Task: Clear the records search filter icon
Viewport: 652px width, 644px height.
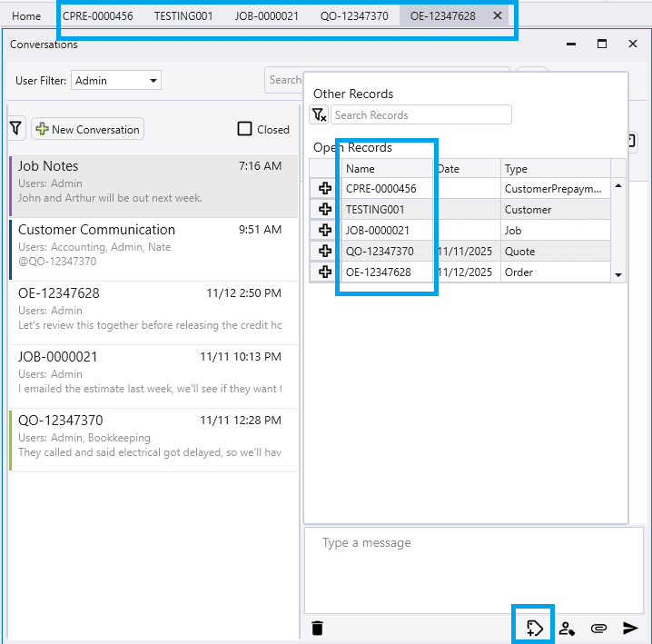Action: [319, 115]
